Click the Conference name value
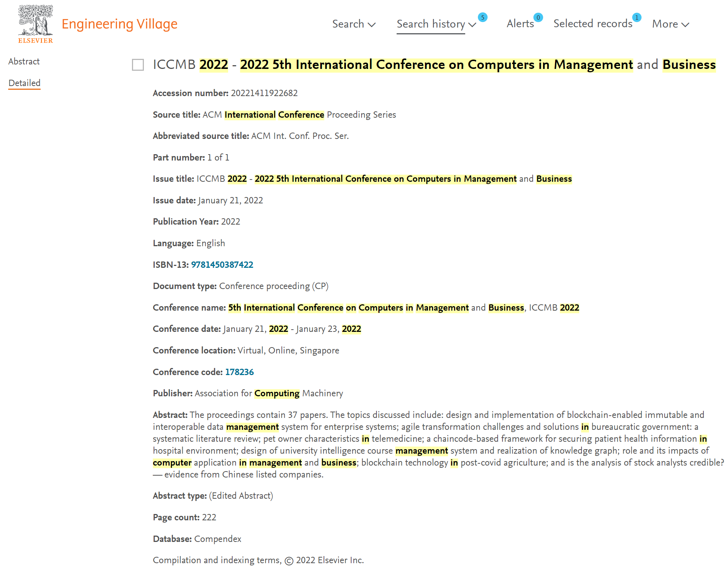Viewport: 728px width, 568px height. point(404,308)
